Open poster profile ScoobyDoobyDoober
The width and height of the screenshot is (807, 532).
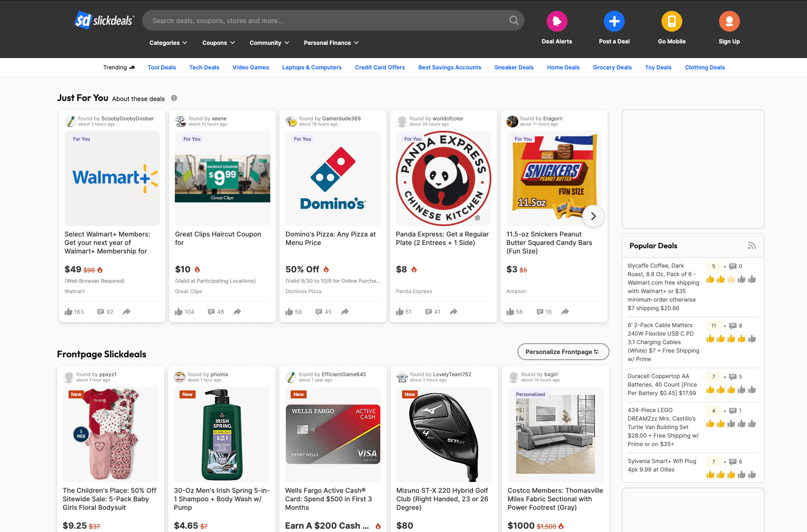click(x=128, y=118)
